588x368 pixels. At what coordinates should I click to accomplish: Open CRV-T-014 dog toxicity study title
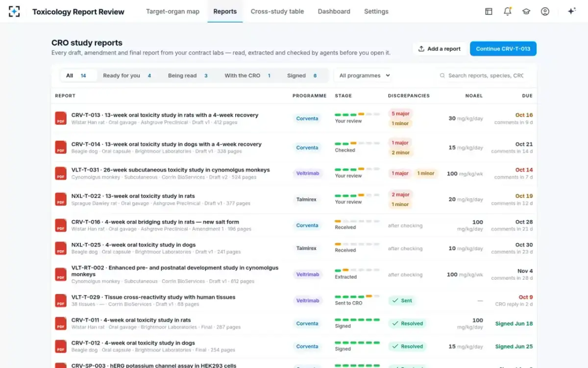click(x=167, y=144)
